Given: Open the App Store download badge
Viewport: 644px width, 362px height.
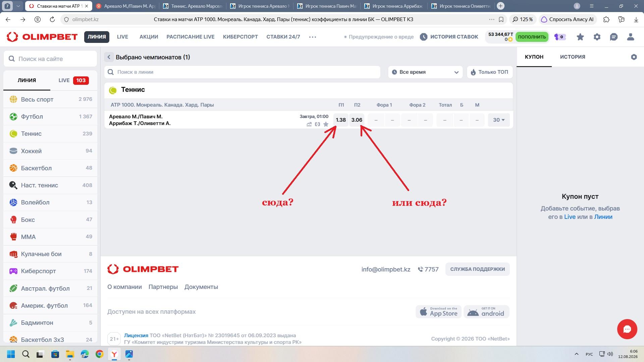Looking at the screenshot, I should click(439, 312).
